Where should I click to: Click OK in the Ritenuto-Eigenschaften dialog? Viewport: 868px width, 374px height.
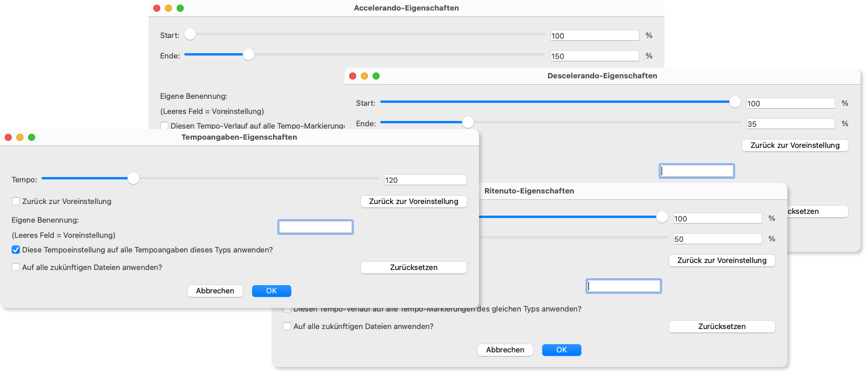[x=561, y=350]
